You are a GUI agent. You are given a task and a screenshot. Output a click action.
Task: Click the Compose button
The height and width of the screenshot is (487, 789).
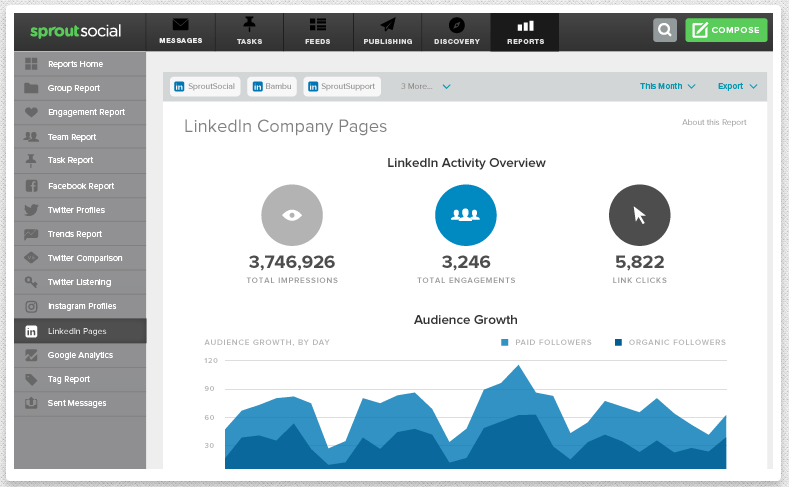pos(726,30)
